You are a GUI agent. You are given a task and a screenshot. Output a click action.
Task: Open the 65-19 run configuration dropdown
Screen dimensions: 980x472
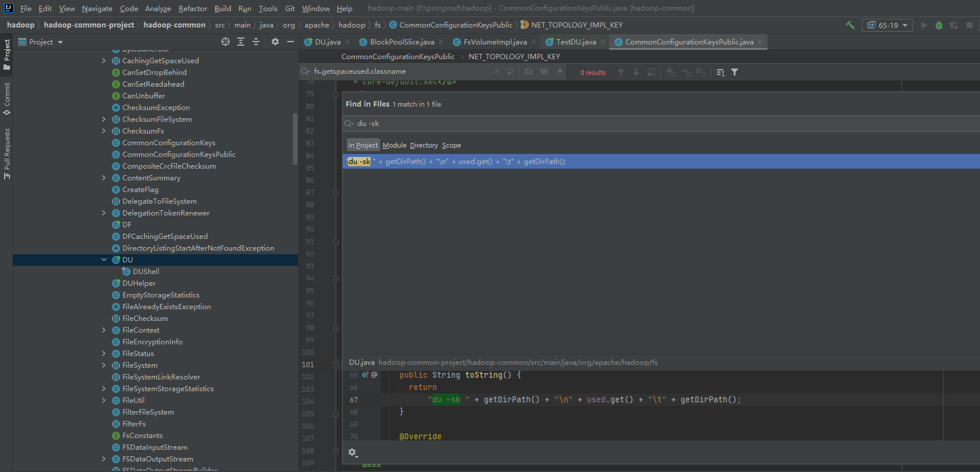point(887,25)
